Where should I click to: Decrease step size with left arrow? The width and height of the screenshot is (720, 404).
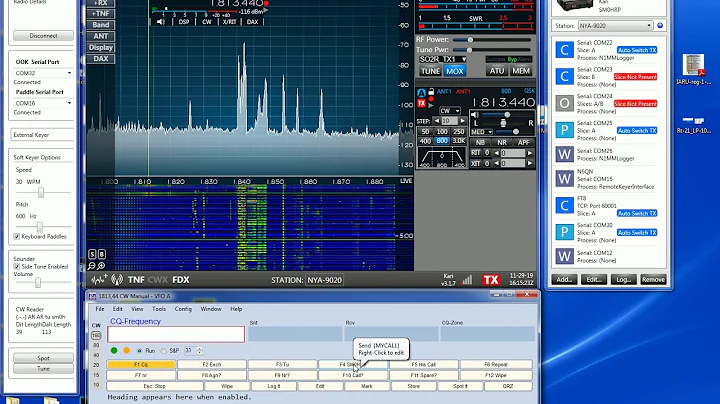(x=437, y=121)
